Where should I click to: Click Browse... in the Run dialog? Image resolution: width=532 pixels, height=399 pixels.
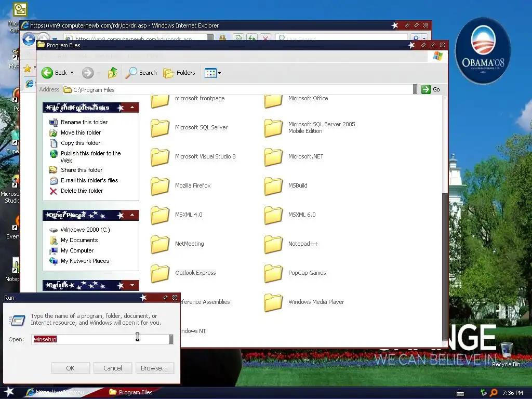click(155, 368)
